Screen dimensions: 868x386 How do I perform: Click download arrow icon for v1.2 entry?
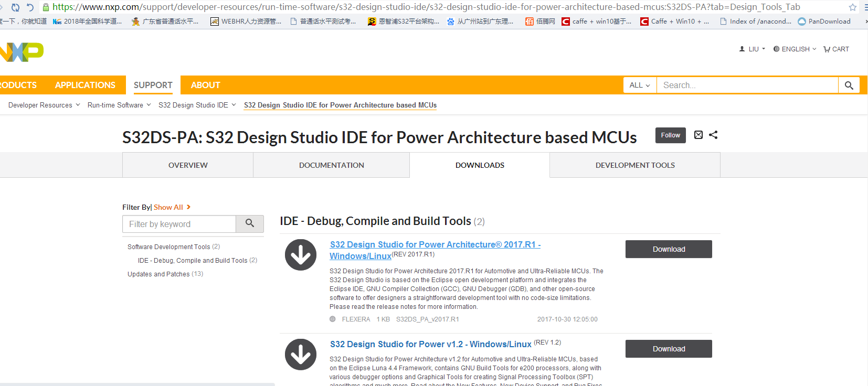(301, 355)
